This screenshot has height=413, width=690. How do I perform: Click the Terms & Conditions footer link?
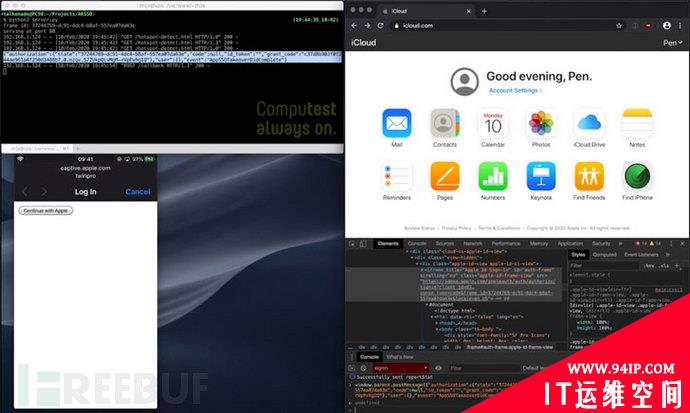(499, 228)
